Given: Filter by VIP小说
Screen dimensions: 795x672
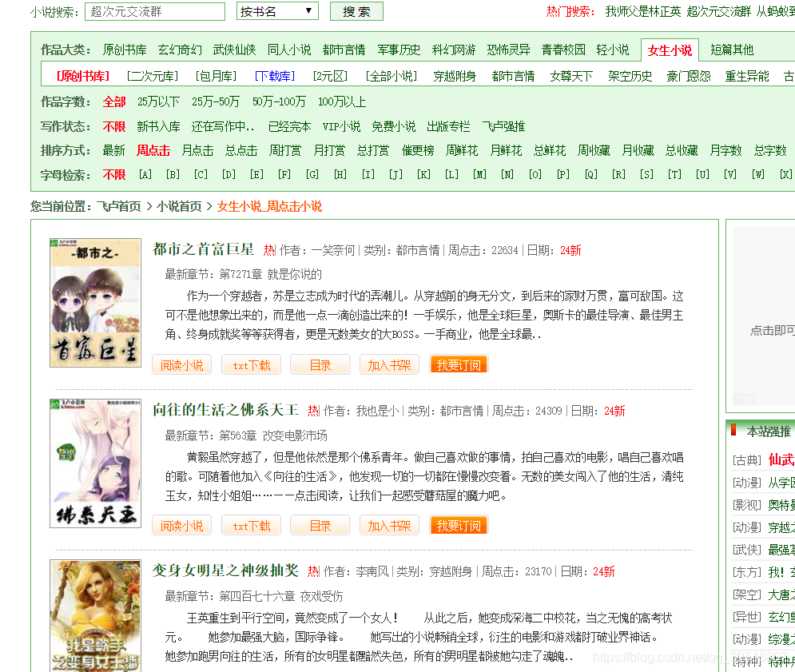Looking at the screenshot, I should 341,126.
